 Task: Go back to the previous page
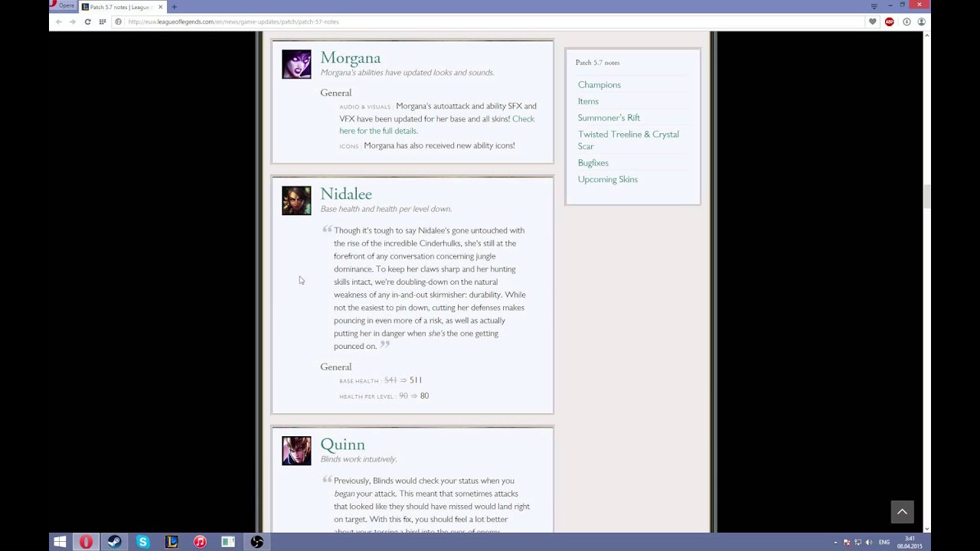(x=58, y=21)
